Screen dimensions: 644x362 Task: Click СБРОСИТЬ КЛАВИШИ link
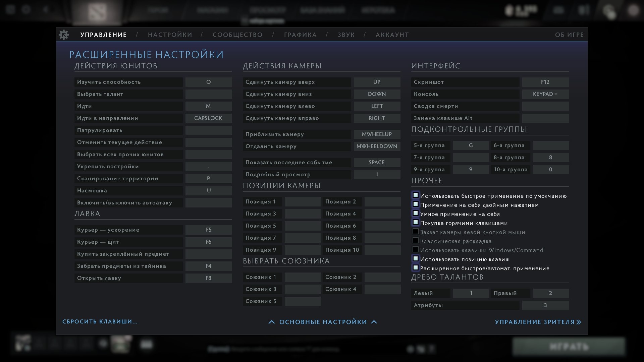100,321
